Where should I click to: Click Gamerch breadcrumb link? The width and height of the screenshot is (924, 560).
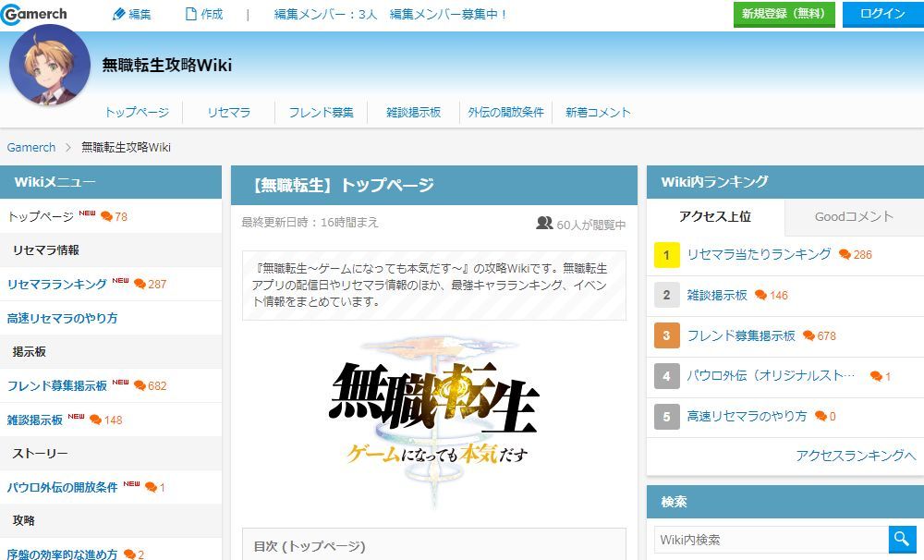coord(31,147)
